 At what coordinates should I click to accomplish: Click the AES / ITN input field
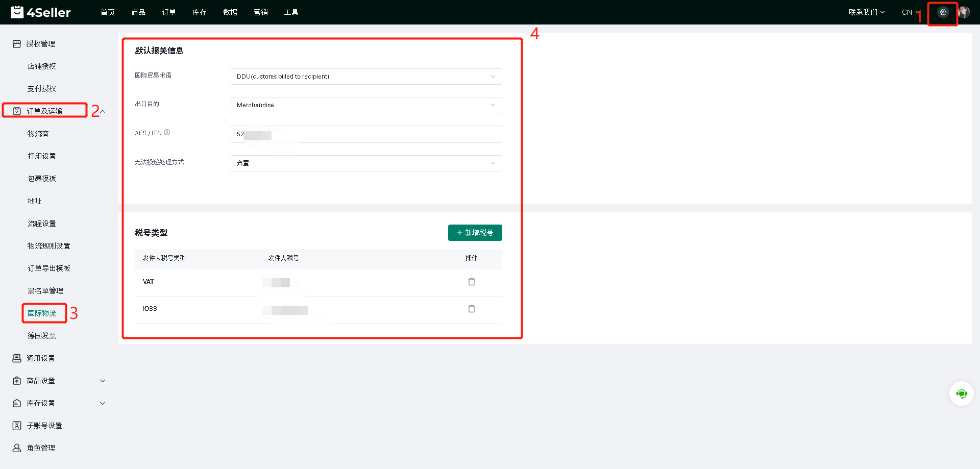tap(366, 134)
